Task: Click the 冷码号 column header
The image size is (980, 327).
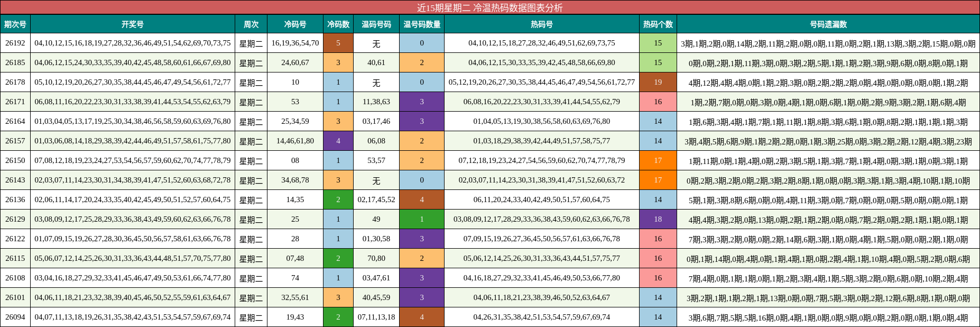Action: coord(295,24)
